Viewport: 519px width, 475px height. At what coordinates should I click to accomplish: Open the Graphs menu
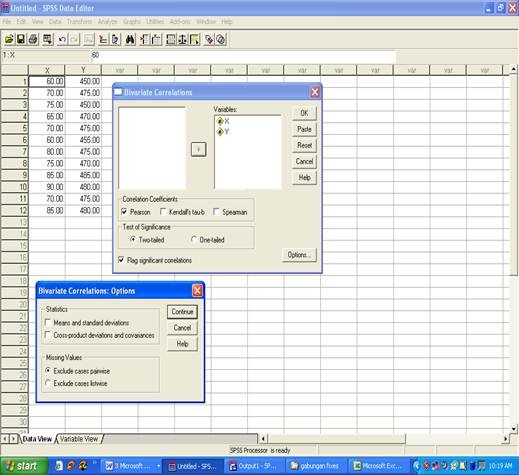point(132,22)
